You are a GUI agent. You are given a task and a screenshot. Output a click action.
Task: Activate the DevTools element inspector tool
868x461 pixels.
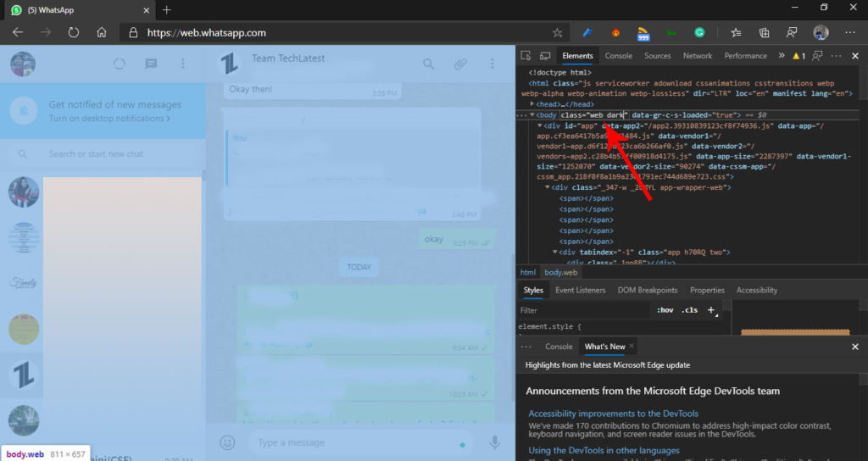click(x=526, y=56)
